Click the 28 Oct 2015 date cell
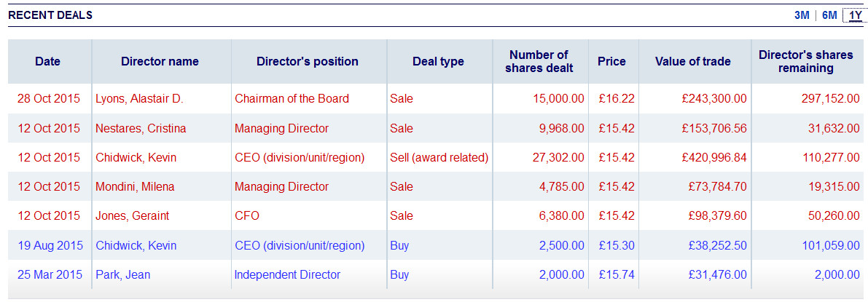The height and width of the screenshot is (302, 868). pos(49,99)
